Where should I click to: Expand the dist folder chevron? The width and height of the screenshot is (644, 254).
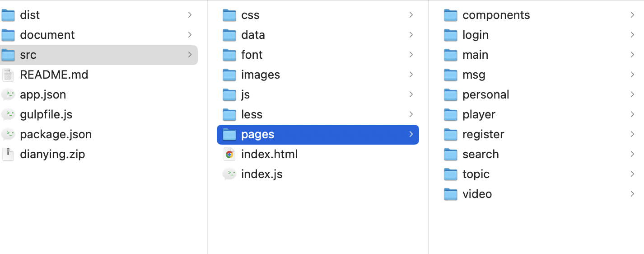pyautogui.click(x=190, y=15)
